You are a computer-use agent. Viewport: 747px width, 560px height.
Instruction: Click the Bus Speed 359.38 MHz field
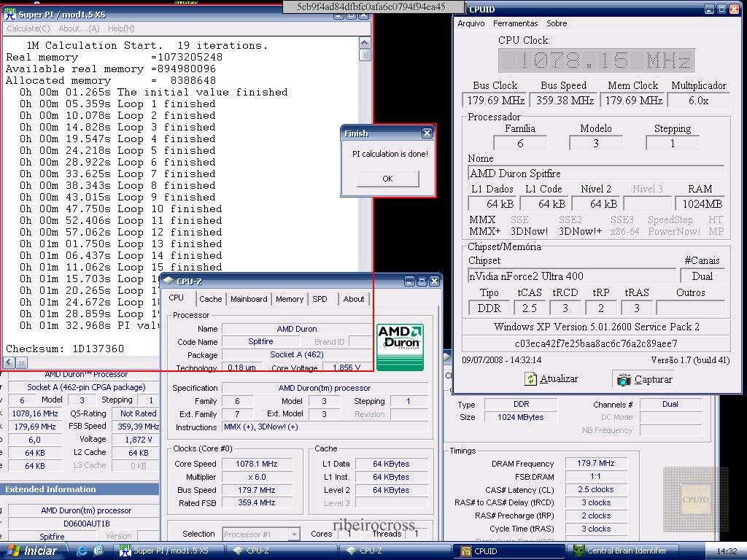click(564, 101)
